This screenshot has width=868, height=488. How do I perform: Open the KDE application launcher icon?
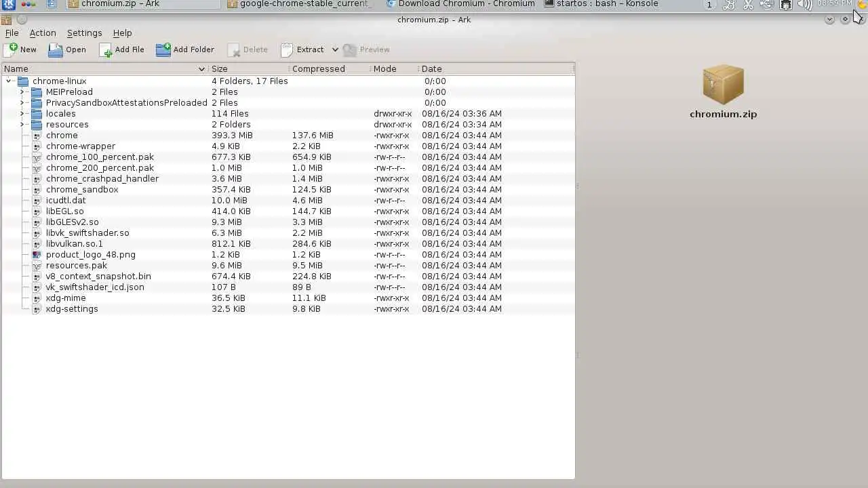click(x=9, y=4)
